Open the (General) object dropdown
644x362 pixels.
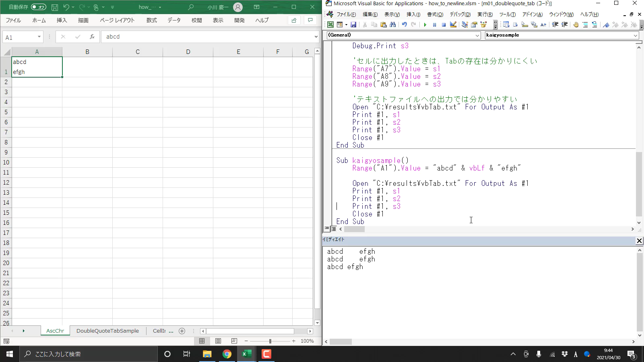(477, 35)
